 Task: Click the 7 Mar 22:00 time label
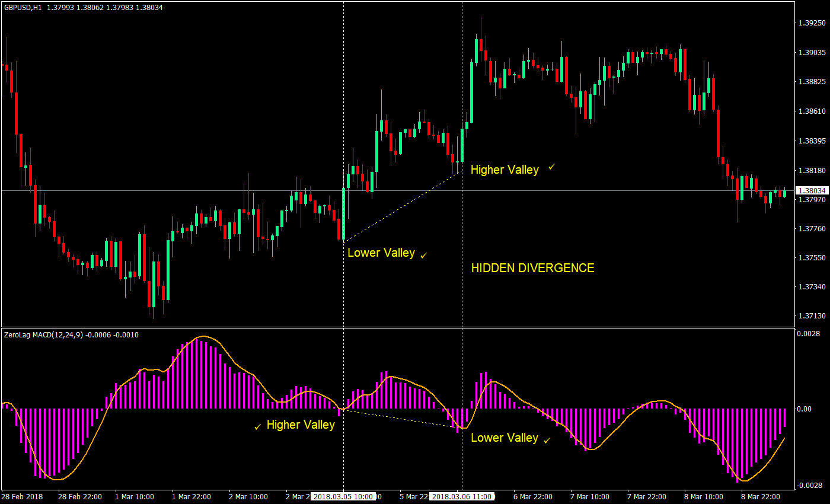click(647, 497)
